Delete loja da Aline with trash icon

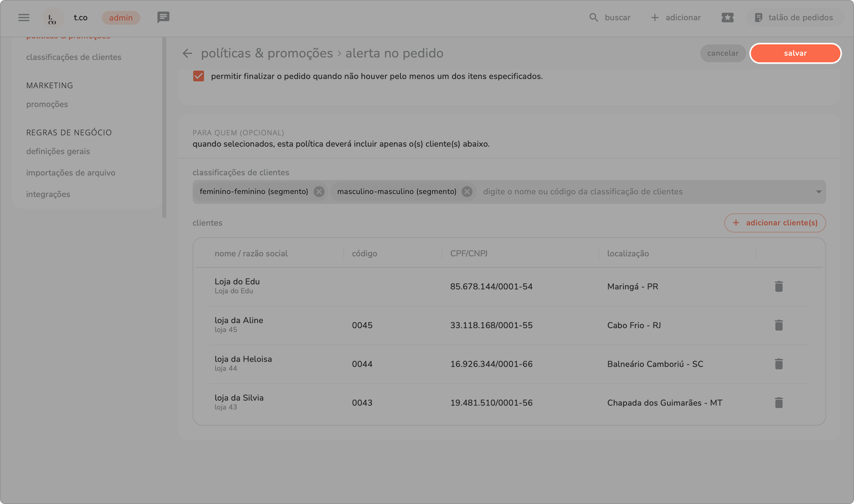point(778,325)
